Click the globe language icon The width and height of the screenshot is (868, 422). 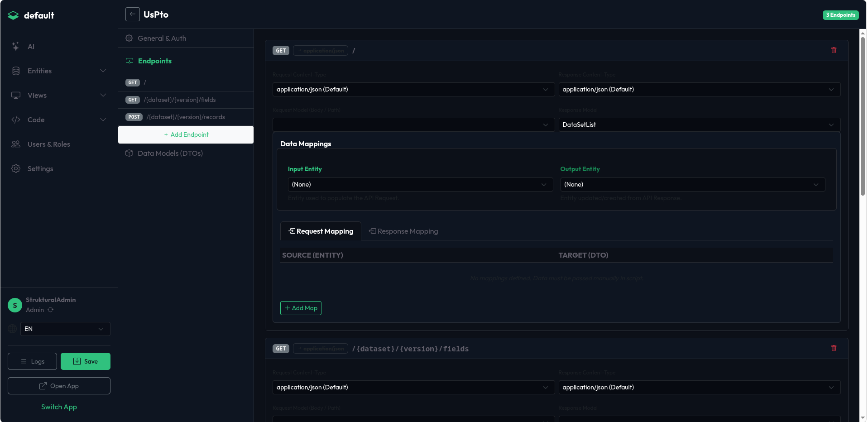(x=13, y=329)
